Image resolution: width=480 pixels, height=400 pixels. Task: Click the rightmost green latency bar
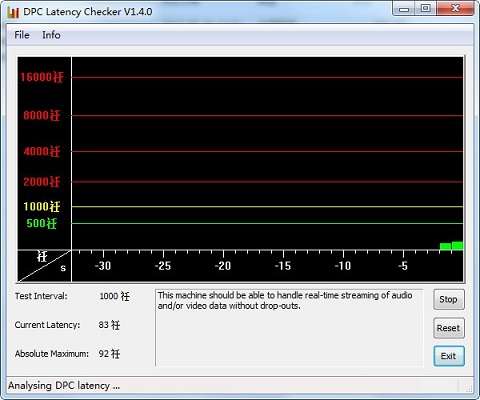pos(457,246)
